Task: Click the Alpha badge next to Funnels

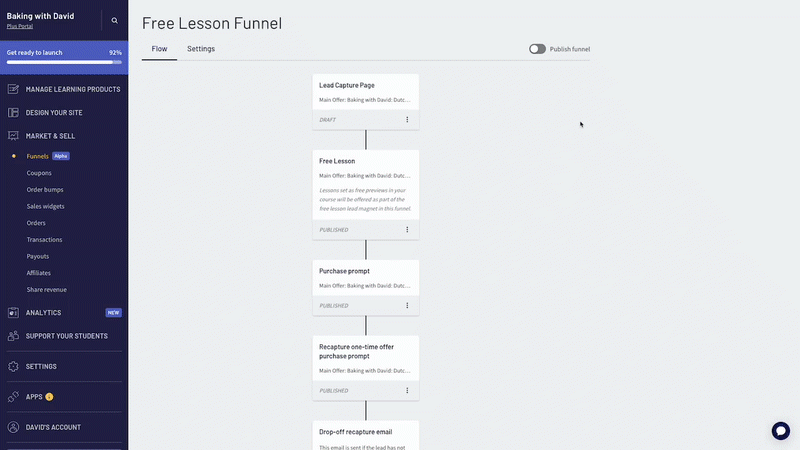Action: click(61, 156)
